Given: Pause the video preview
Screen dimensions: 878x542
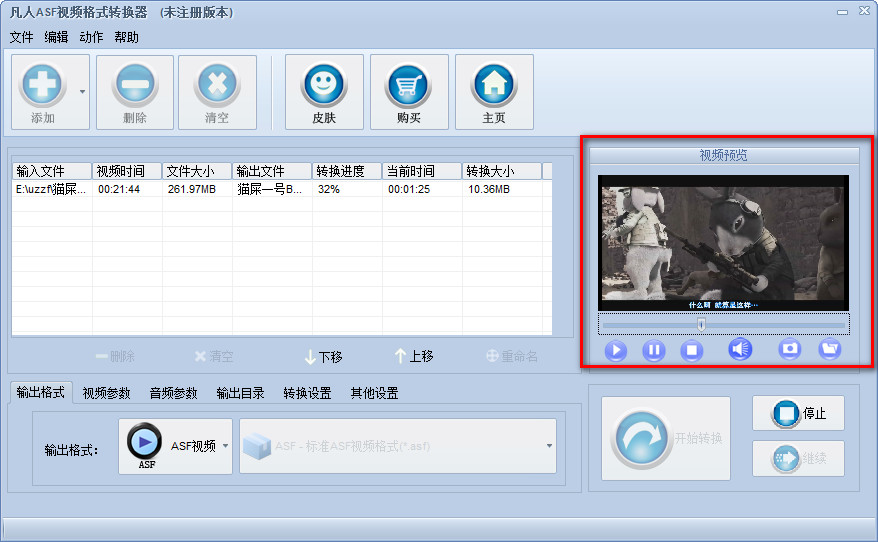Looking at the screenshot, I should coord(653,350).
